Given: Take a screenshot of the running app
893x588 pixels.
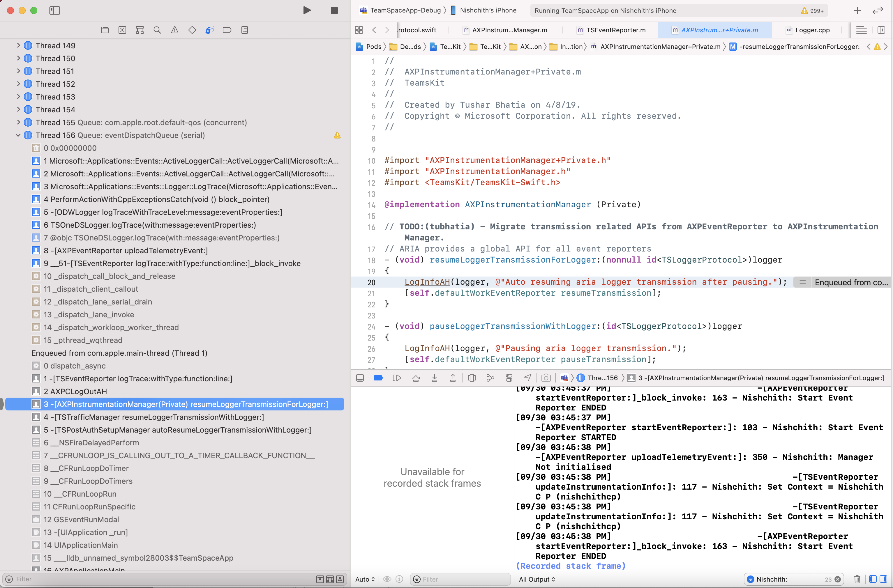Looking at the screenshot, I should click(x=546, y=378).
